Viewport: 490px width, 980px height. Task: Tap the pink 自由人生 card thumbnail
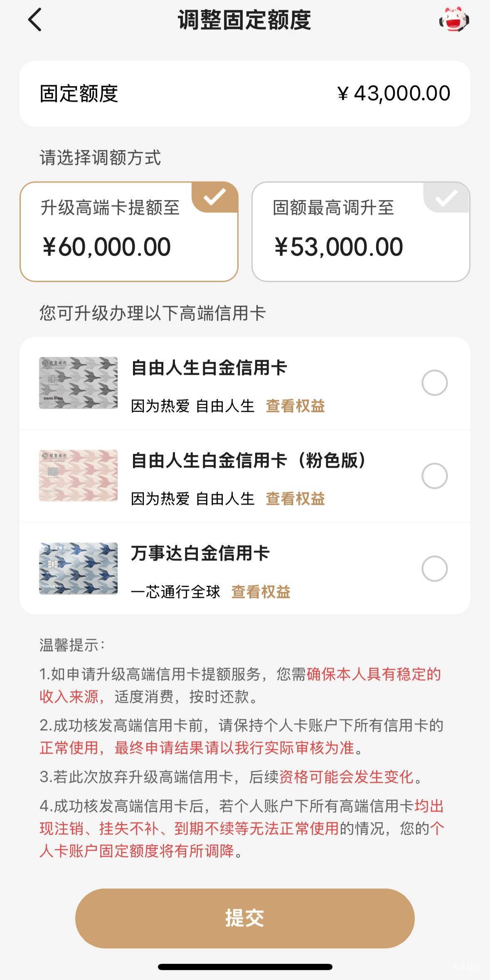[79, 475]
